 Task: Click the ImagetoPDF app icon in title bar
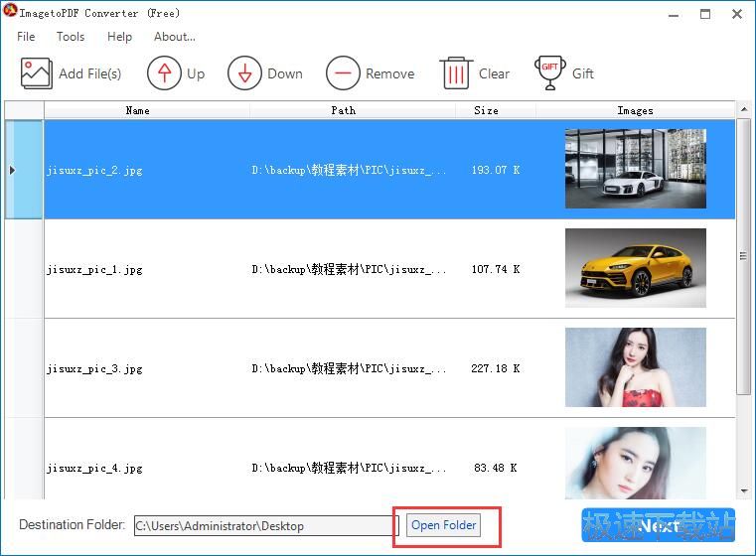[x=11, y=13]
